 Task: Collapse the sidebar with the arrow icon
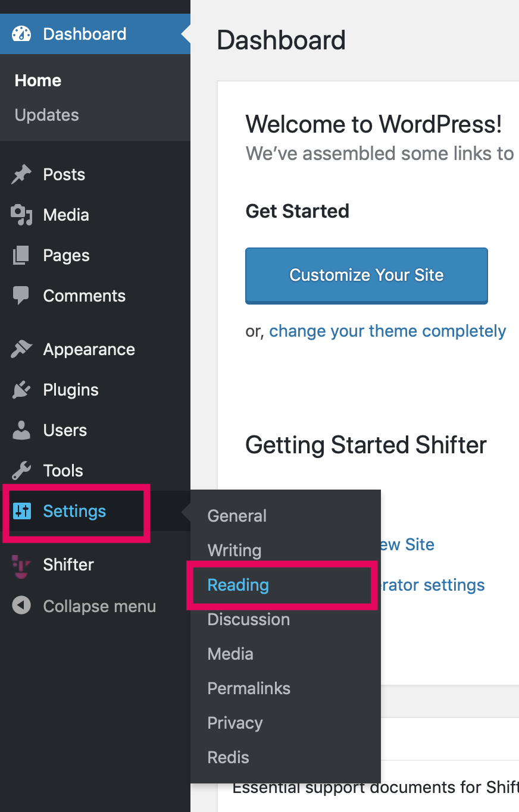coord(21,606)
